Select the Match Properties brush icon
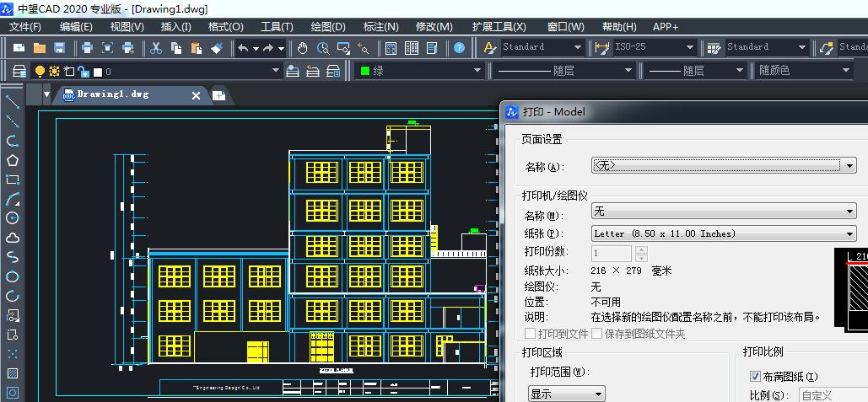 click(x=217, y=48)
